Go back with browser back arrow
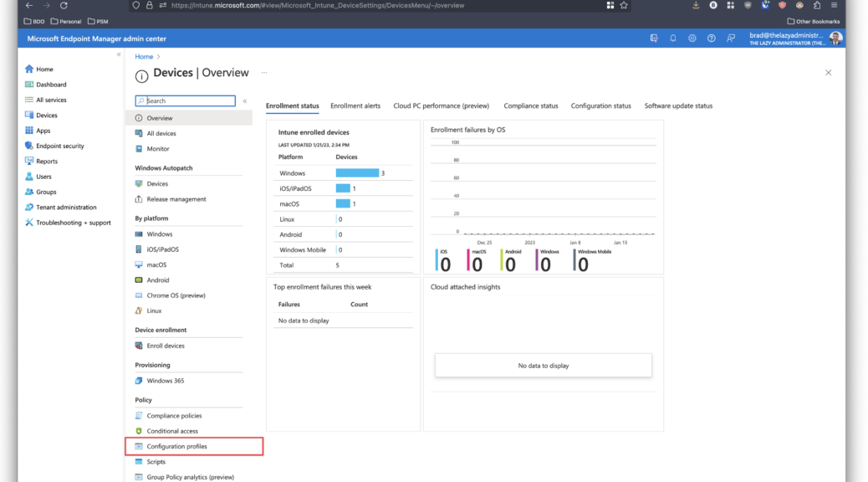This screenshot has height=482, width=868. pos(29,6)
